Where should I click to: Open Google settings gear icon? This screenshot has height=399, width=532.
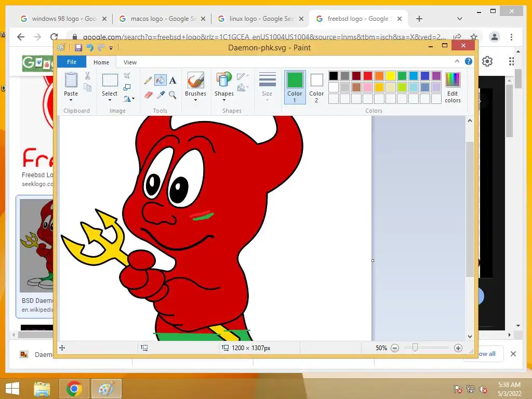point(487,61)
